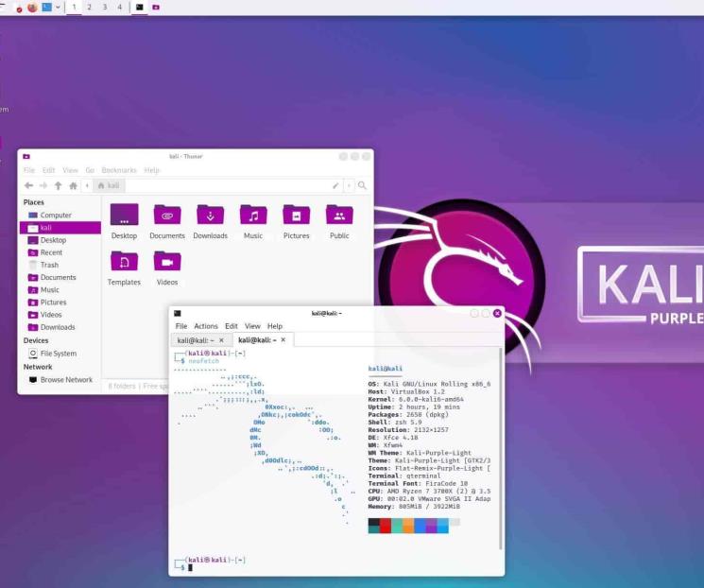
Task: Close the active kali@kali terminal tab
Action: click(282, 339)
